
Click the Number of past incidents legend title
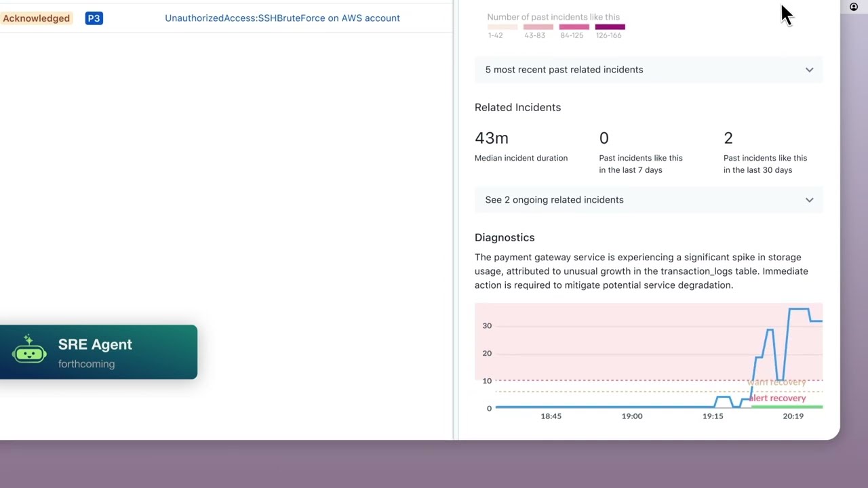point(553,17)
